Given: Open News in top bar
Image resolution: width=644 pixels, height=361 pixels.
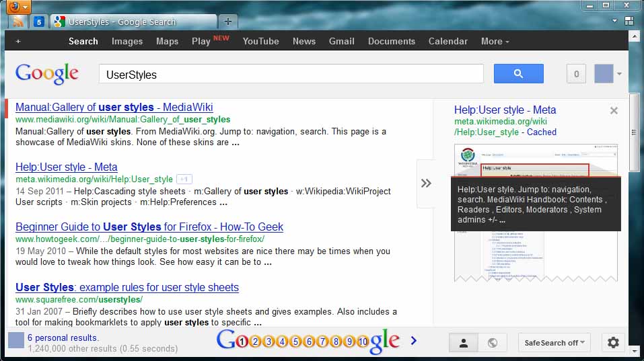Looking at the screenshot, I should [304, 42].
